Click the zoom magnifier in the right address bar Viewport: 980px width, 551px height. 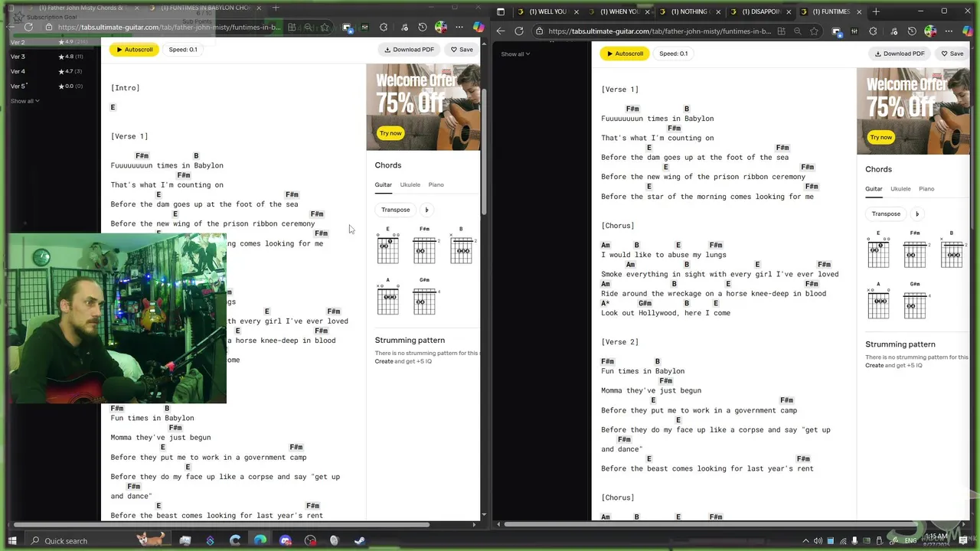(798, 31)
